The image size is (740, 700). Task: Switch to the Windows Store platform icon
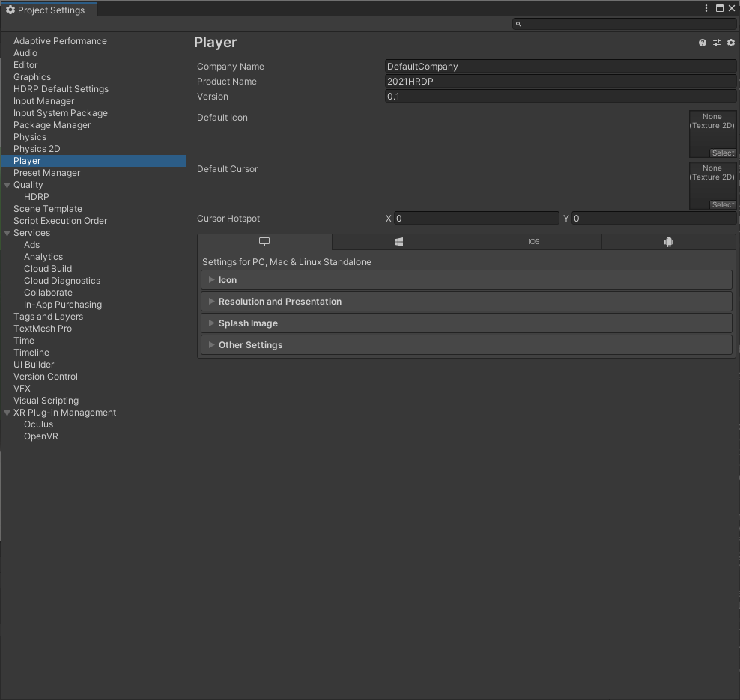[398, 242]
